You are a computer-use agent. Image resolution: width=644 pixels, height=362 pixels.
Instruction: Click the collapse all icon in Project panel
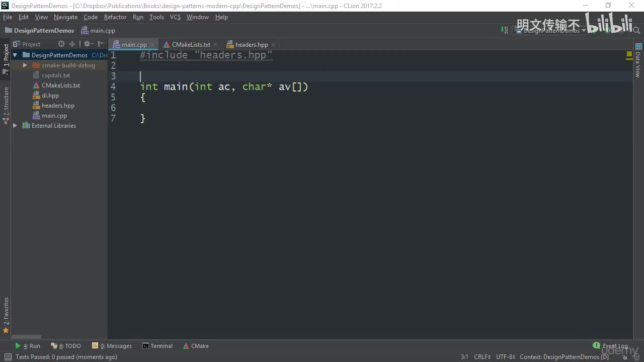[72, 44]
